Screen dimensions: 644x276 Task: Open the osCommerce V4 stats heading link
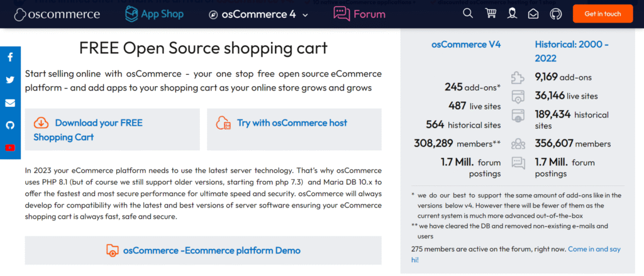coord(466,45)
